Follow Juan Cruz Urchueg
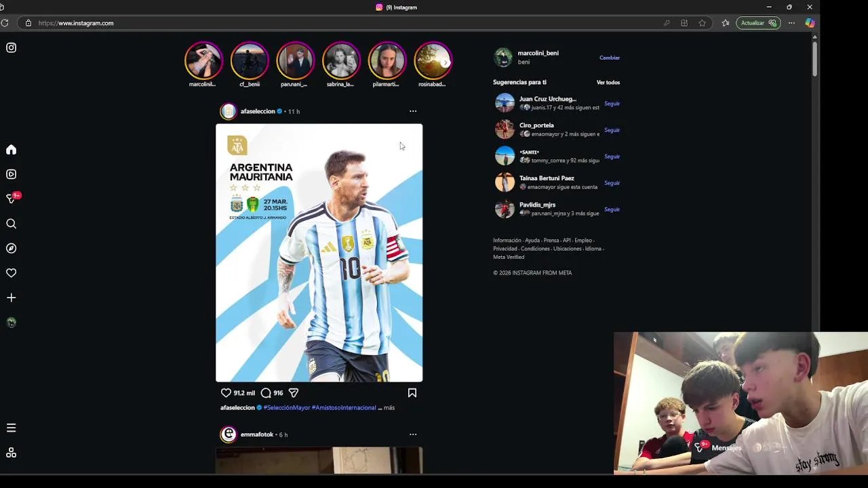The height and width of the screenshot is (488, 868). click(x=612, y=104)
